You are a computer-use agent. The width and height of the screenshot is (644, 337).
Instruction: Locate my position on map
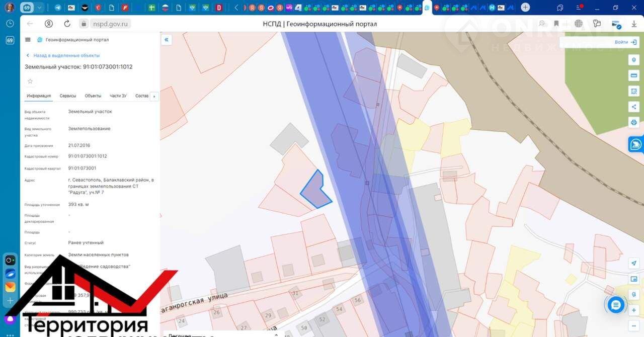[633, 264]
